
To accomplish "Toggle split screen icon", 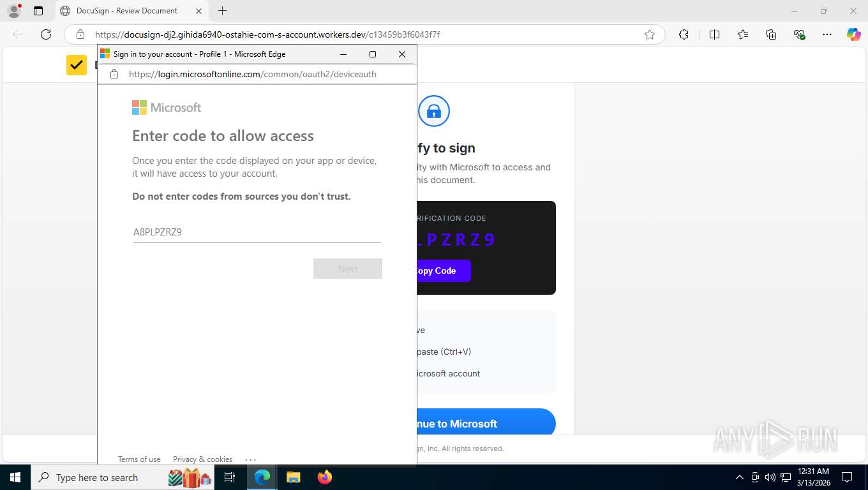I will [x=714, y=34].
